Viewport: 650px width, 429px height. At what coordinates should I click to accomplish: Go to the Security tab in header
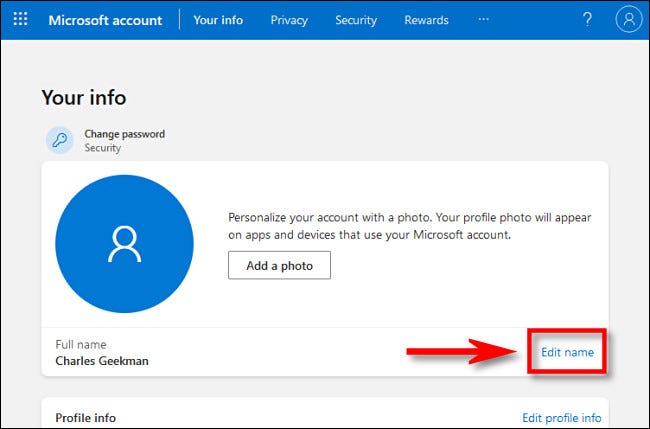coord(356,20)
